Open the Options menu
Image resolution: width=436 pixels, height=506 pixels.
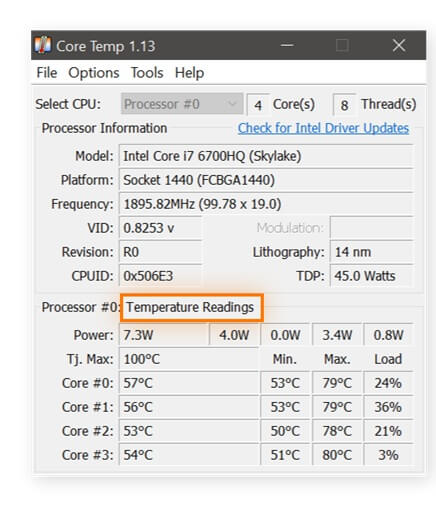click(94, 73)
